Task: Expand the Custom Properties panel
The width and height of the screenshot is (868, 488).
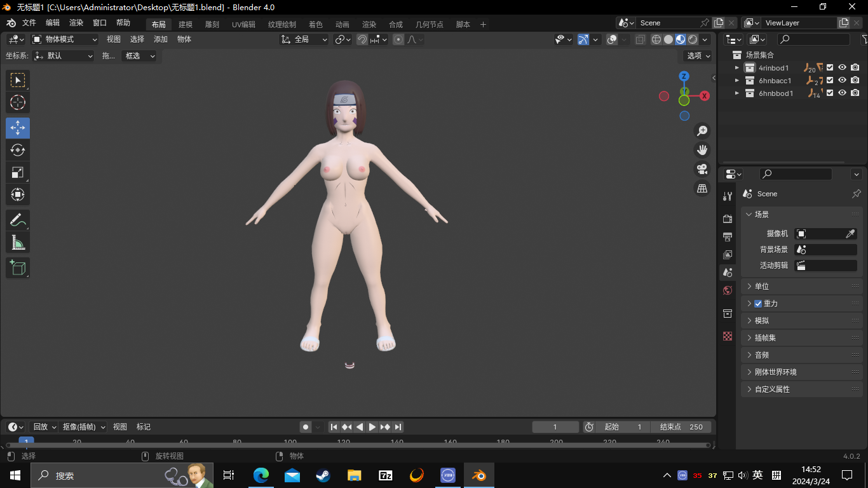Action: (x=801, y=390)
